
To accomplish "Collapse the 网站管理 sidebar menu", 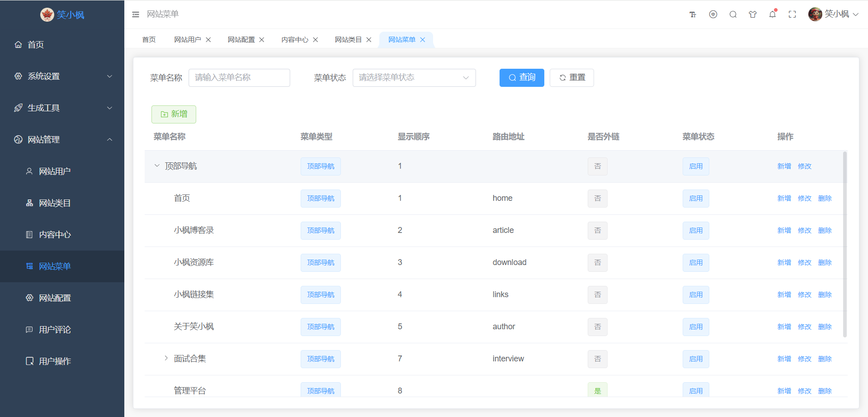I will [109, 139].
